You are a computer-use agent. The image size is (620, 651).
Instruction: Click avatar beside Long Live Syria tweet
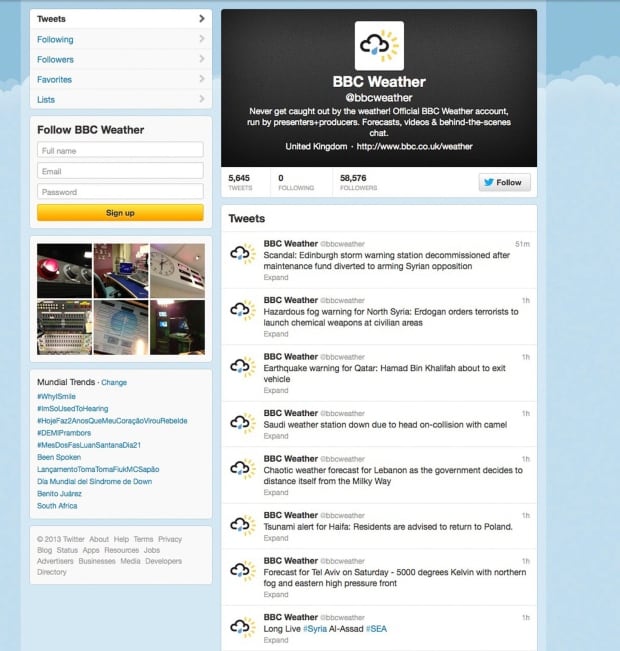point(243,627)
